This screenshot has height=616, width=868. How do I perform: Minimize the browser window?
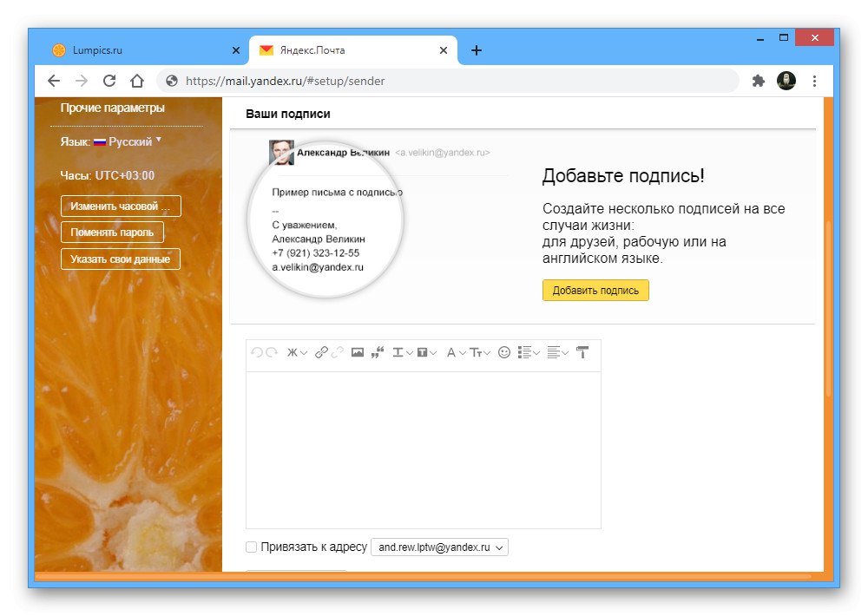(760, 38)
